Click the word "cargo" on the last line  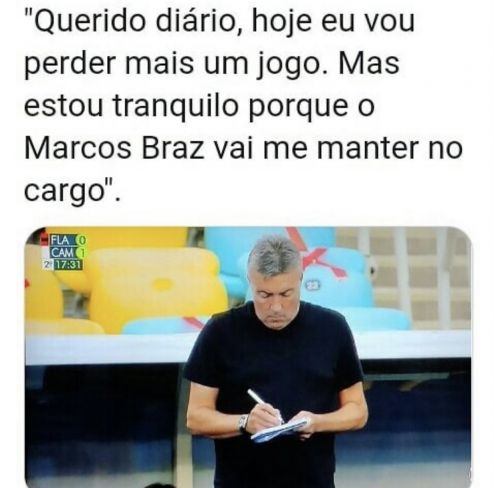point(65,192)
